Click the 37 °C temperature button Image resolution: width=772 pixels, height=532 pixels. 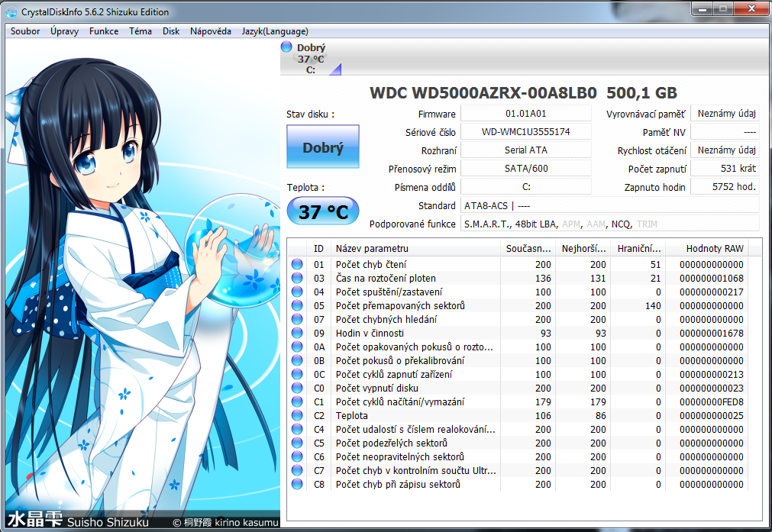tap(323, 211)
